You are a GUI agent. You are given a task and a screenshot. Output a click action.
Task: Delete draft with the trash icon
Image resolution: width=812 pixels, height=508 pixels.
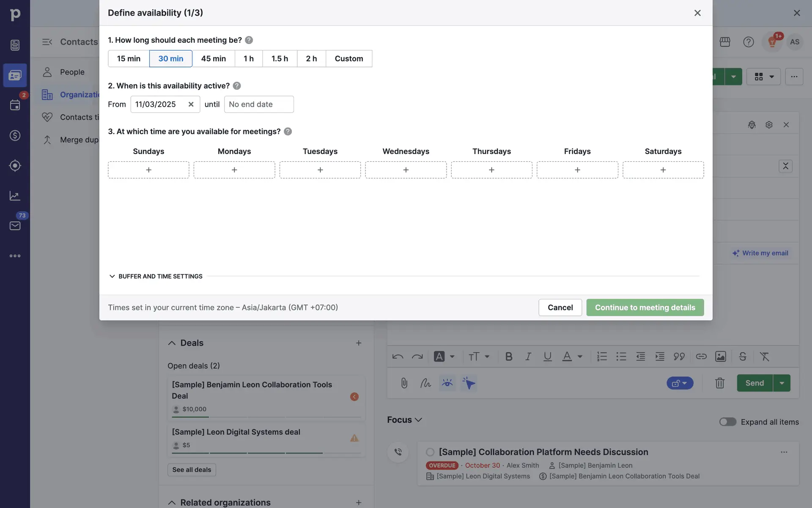(719, 383)
